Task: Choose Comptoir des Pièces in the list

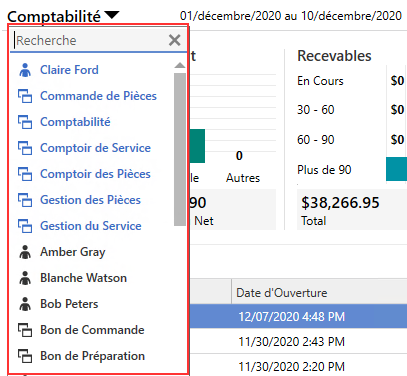Action: pyautogui.click(x=95, y=174)
